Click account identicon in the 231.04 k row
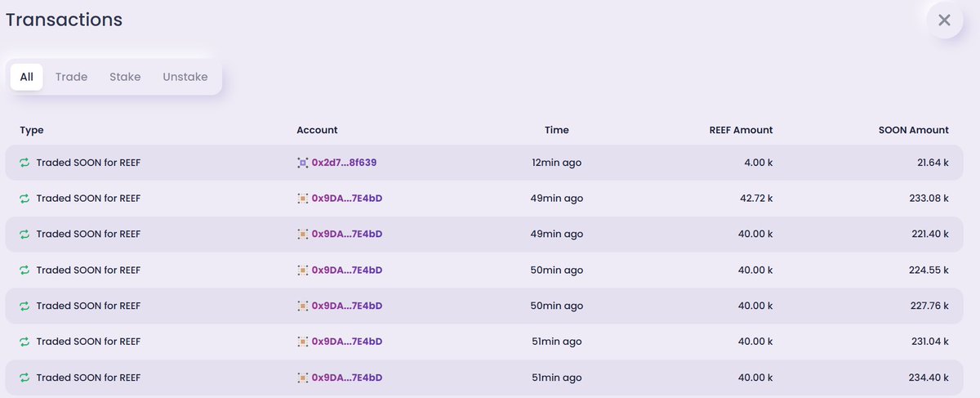The height and width of the screenshot is (398, 980). point(302,342)
